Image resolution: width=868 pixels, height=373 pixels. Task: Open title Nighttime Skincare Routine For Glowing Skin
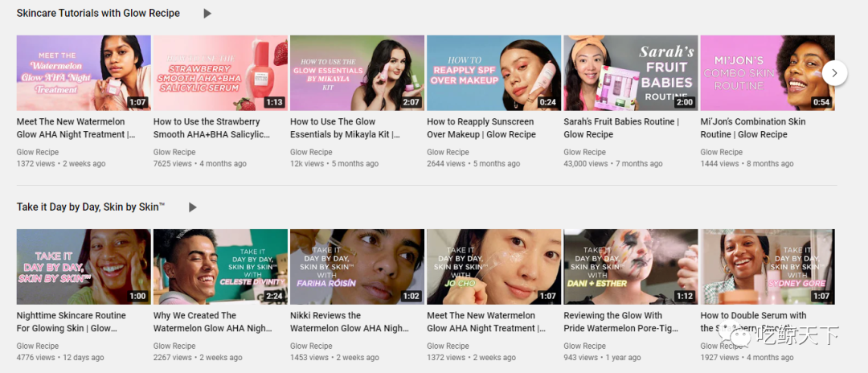tap(72, 322)
